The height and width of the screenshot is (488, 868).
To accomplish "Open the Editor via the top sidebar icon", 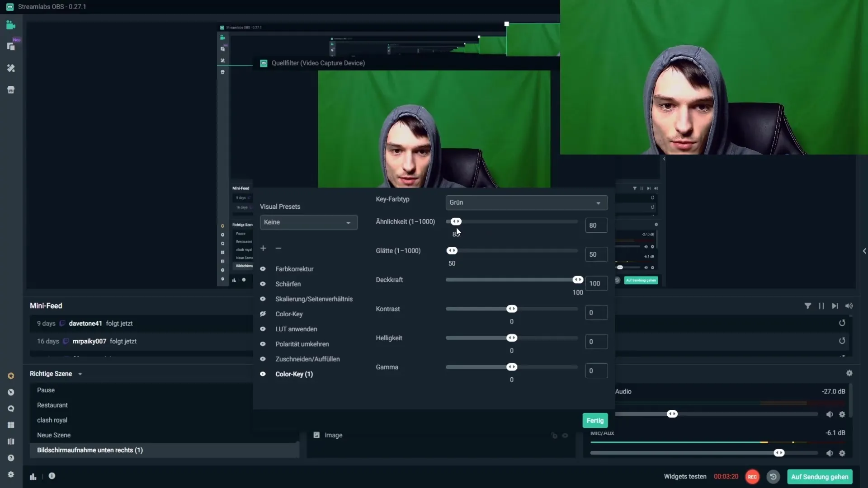I will tap(11, 25).
